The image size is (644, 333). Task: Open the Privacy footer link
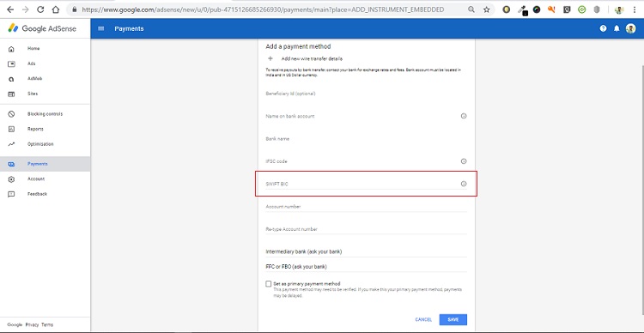click(32, 324)
